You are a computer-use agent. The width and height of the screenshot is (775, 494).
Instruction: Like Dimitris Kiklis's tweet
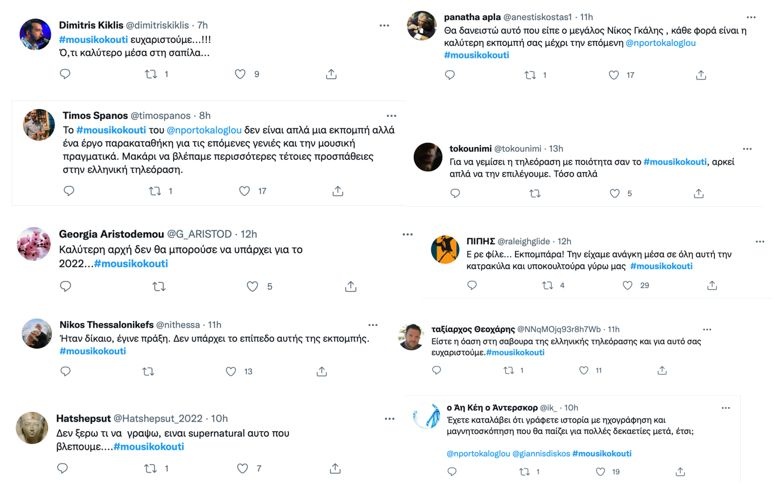tap(240, 74)
